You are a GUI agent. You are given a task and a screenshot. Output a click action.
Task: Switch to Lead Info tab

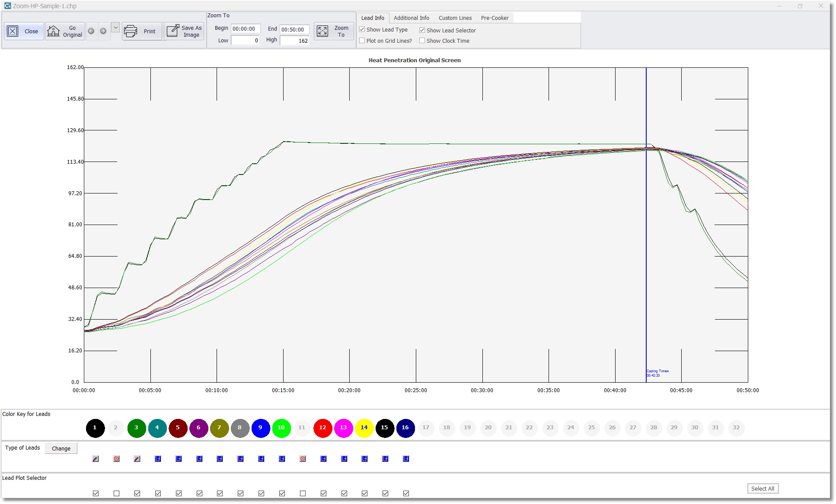[x=373, y=18]
